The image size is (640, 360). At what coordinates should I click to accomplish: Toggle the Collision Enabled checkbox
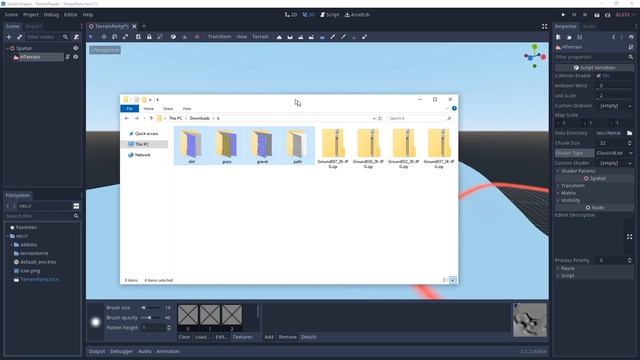coord(598,76)
